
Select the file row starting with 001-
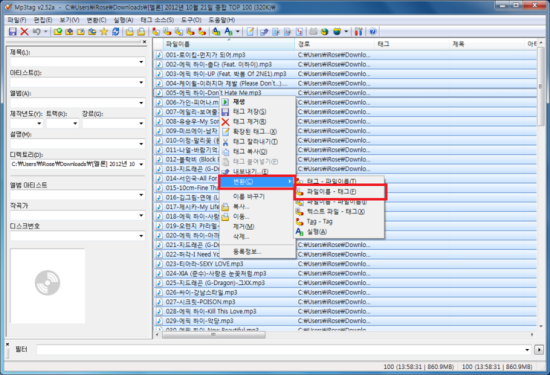pyautogui.click(x=345, y=55)
